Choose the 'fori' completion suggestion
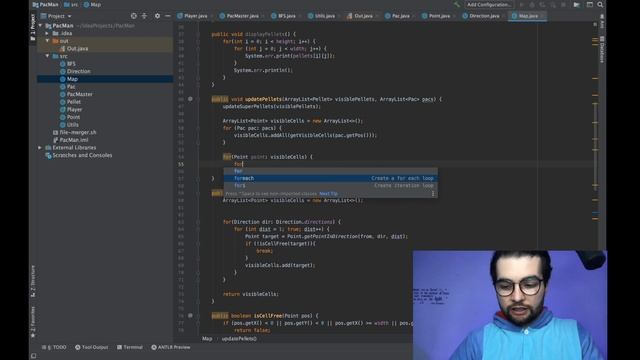 (x=331, y=186)
